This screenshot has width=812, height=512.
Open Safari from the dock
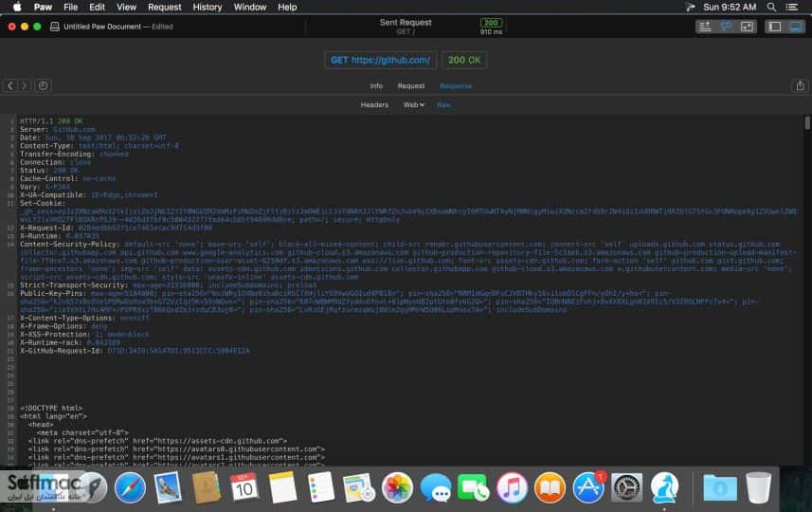point(130,487)
